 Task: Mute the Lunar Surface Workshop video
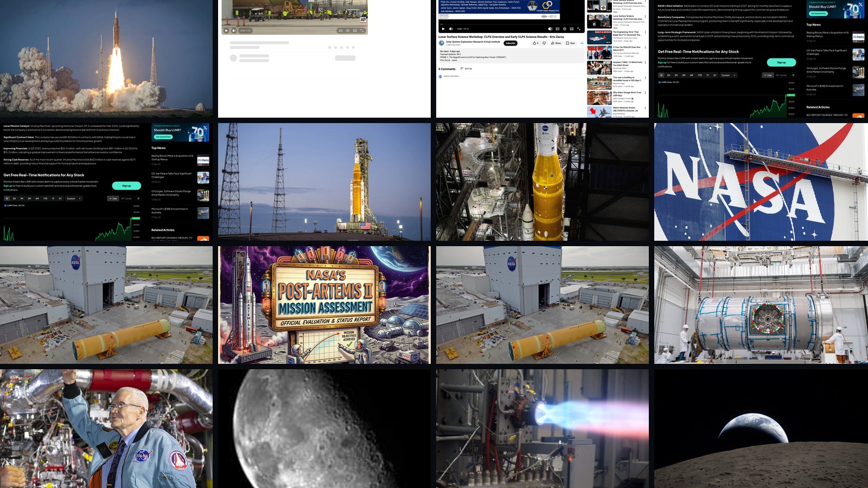tap(451, 29)
